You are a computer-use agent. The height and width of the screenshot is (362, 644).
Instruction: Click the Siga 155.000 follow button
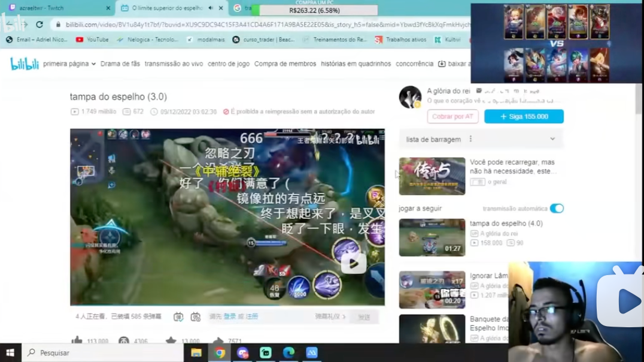[523, 116]
